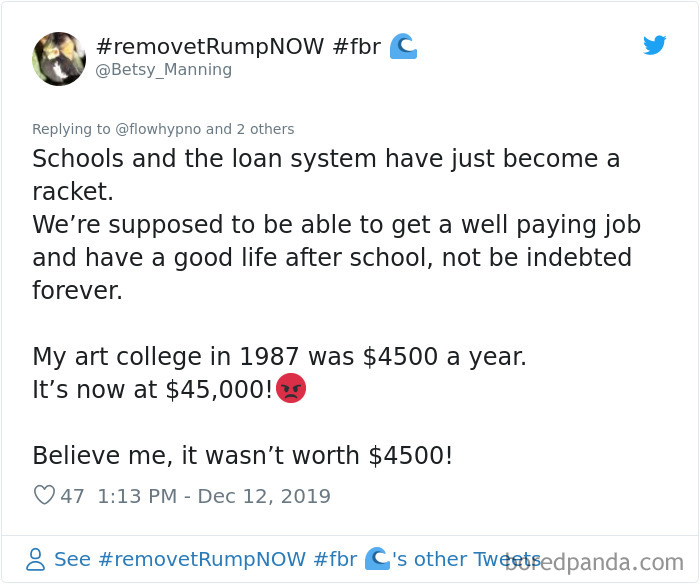Click the person silhouette icon in footer
Viewport: 700px width, 584px height.
tap(36, 559)
